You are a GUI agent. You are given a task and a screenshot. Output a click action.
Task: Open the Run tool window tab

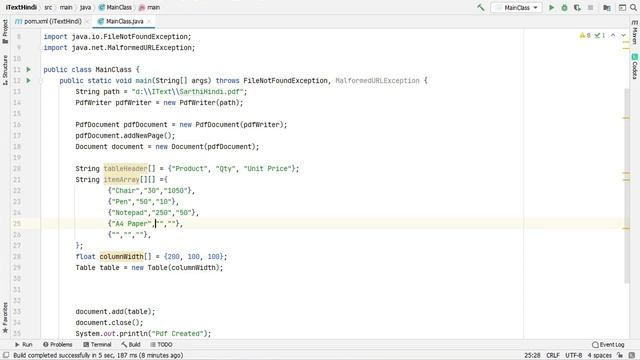[24, 344]
